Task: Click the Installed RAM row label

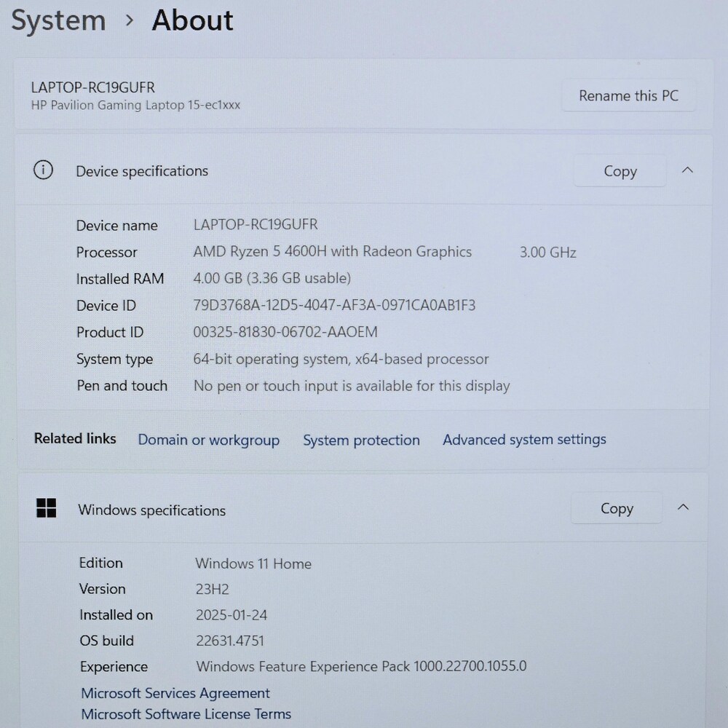Action: click(x=120, y=279)
